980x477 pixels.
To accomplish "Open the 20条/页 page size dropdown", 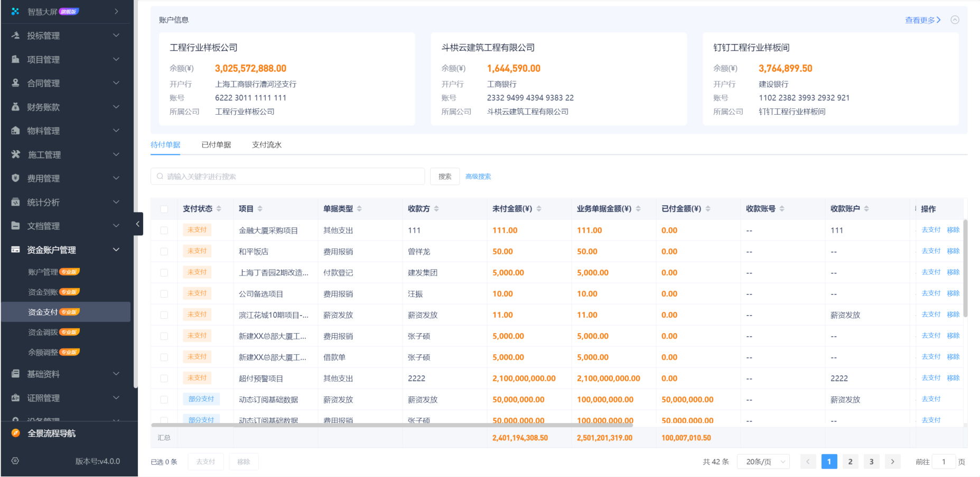I will pos(762,461).
